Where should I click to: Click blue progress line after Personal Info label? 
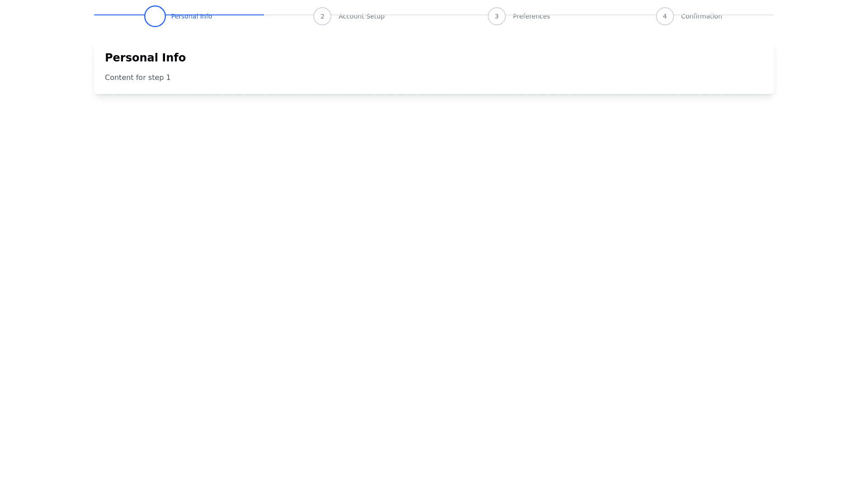point(238,15)
